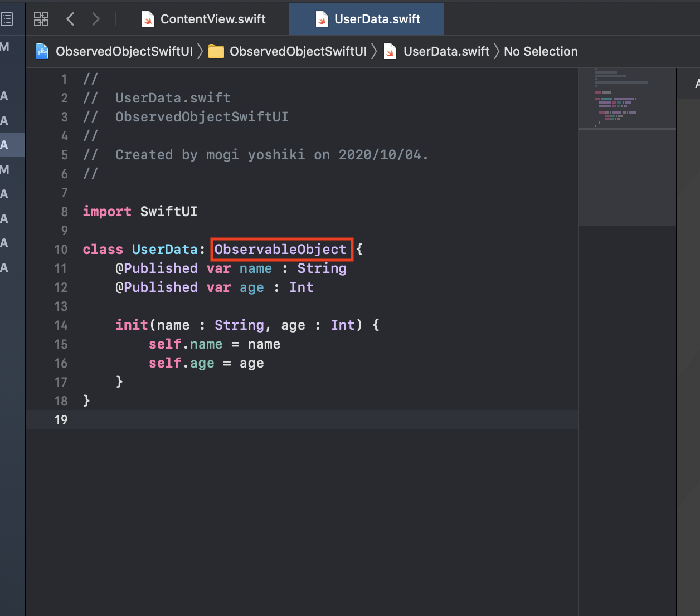
Task: Click the UserData class name
Action: [x=164, y=250]
